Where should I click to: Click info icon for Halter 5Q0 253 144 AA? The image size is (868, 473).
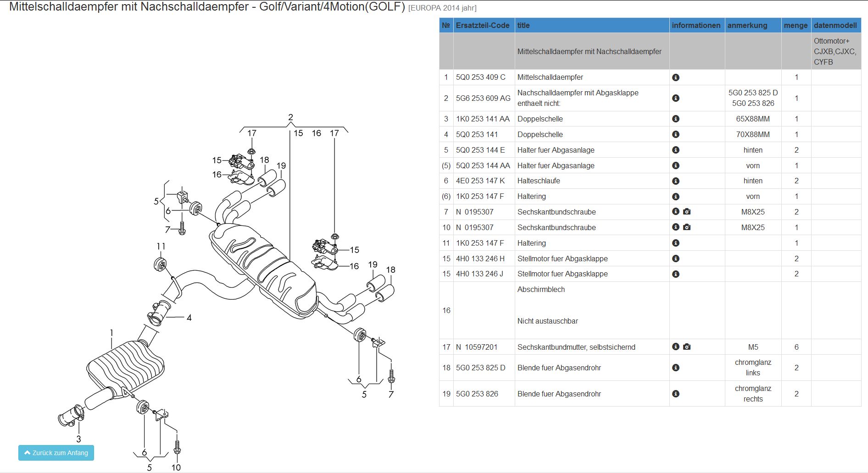(675, 165)
